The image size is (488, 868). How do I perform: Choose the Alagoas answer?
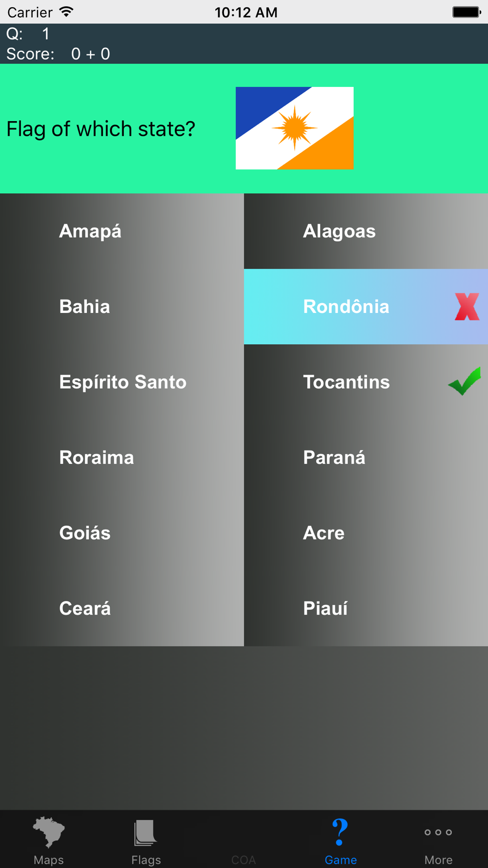tap(366, 231)
